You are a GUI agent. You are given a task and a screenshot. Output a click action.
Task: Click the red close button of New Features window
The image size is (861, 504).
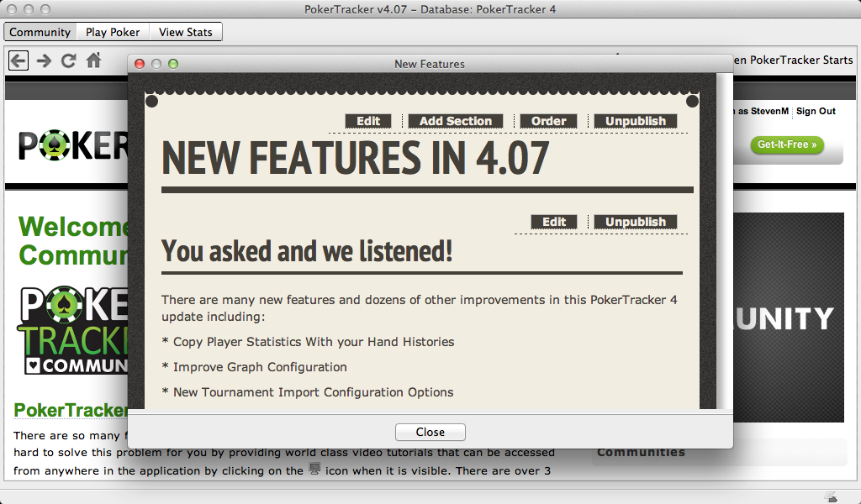[140, 64]
